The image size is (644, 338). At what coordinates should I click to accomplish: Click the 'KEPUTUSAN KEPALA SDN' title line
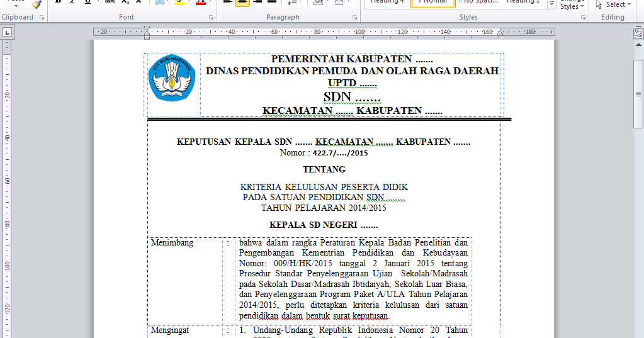pyautogui.click(x=324, y=142)
